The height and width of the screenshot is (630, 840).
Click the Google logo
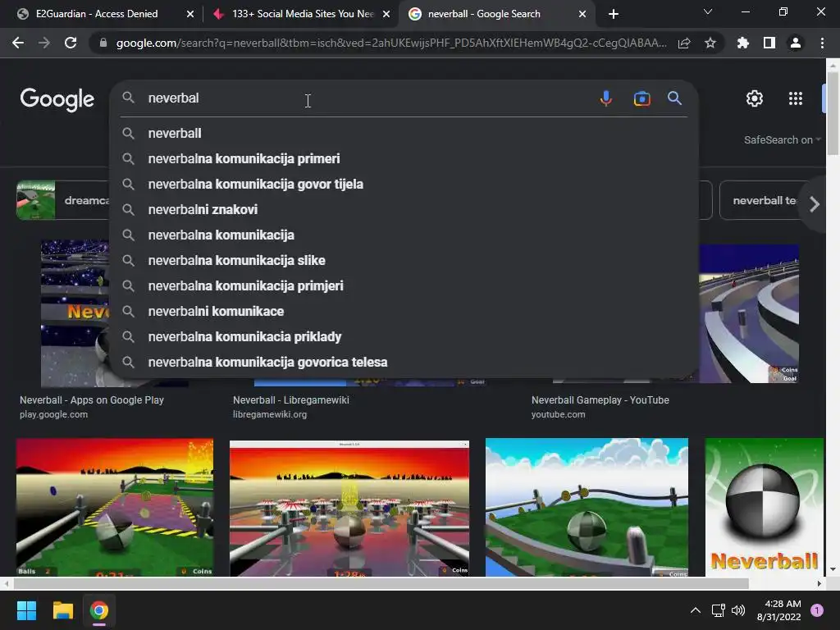click(x=57, y=99)
